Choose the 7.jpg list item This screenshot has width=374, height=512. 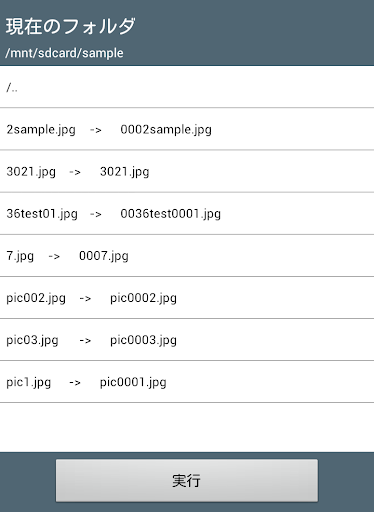tap(187, 256)
